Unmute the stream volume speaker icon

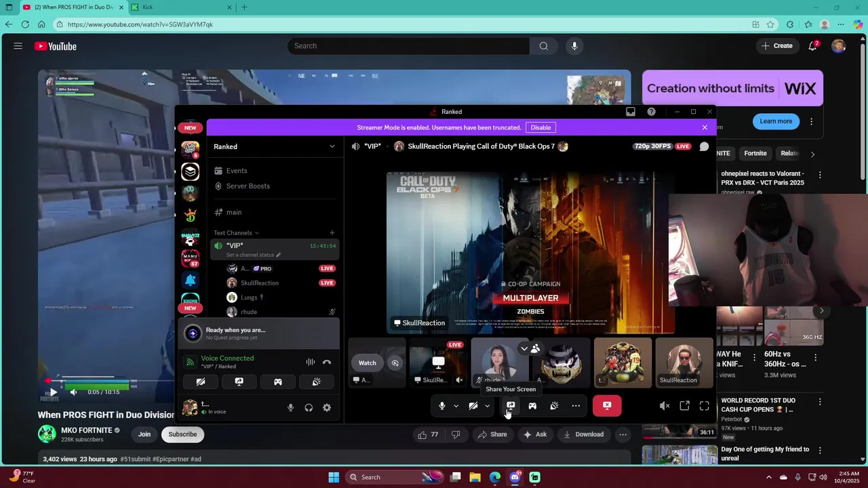point(665,406)
